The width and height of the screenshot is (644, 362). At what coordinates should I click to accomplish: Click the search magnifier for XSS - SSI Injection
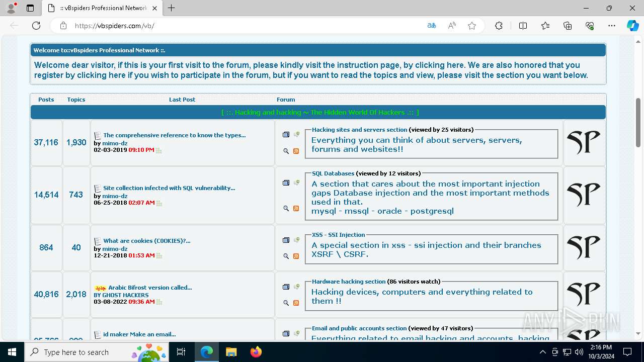point(286,256)
